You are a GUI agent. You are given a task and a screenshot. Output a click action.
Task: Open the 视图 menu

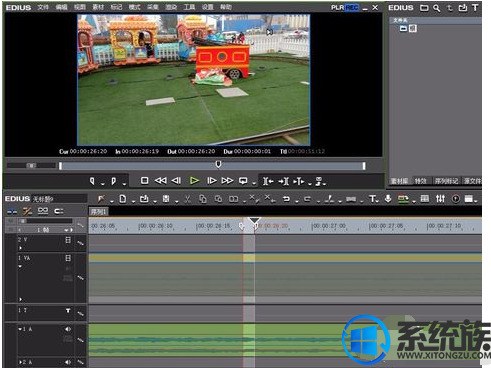tap(80, 7)
